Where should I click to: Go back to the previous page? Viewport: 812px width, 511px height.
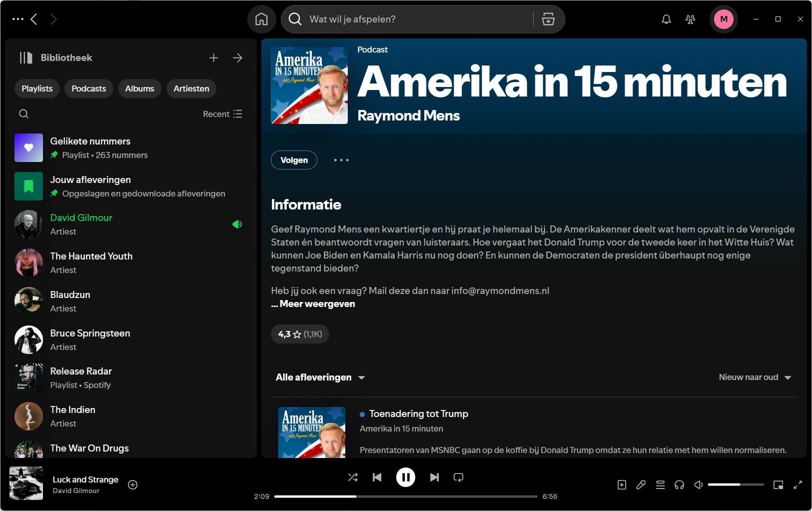(34, 19)
